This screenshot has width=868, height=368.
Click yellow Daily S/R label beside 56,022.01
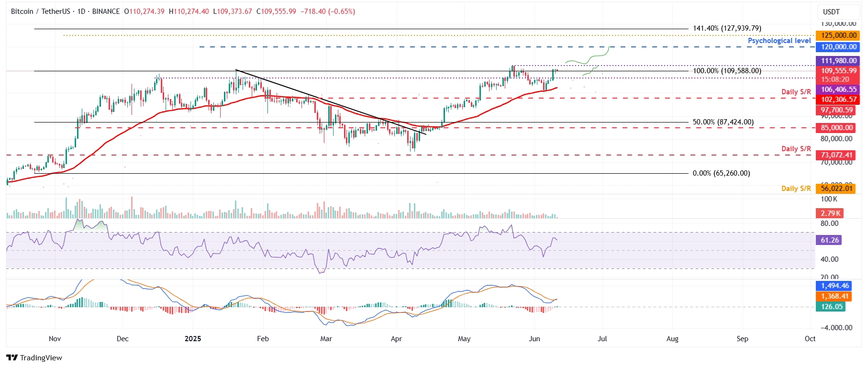[x=796, y=189]
